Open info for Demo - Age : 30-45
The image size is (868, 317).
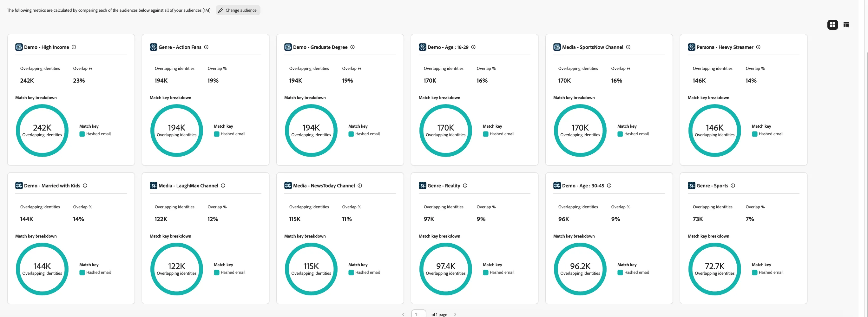[609, 185]
